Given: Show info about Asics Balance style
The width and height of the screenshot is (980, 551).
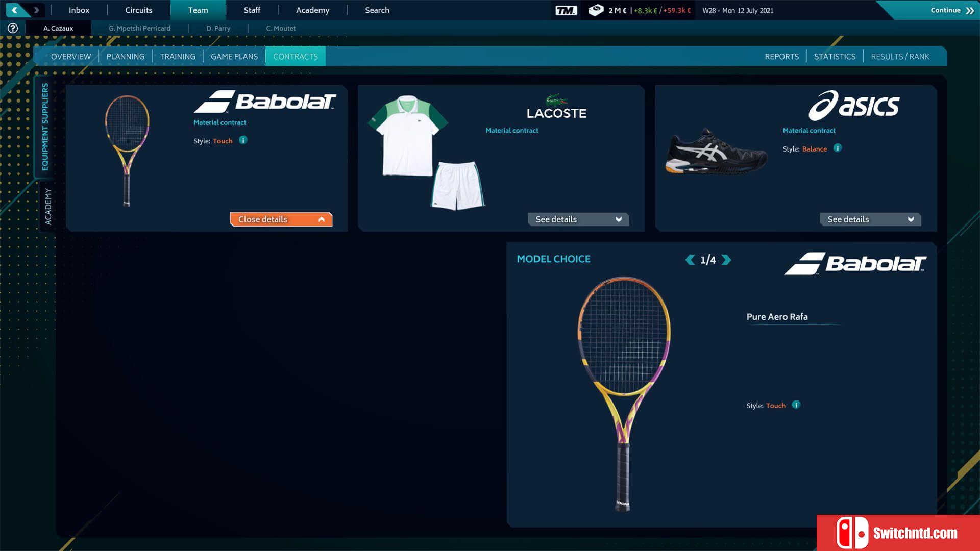Looking at the screenshot, I should pyautogui.click(x=837, y=148).
